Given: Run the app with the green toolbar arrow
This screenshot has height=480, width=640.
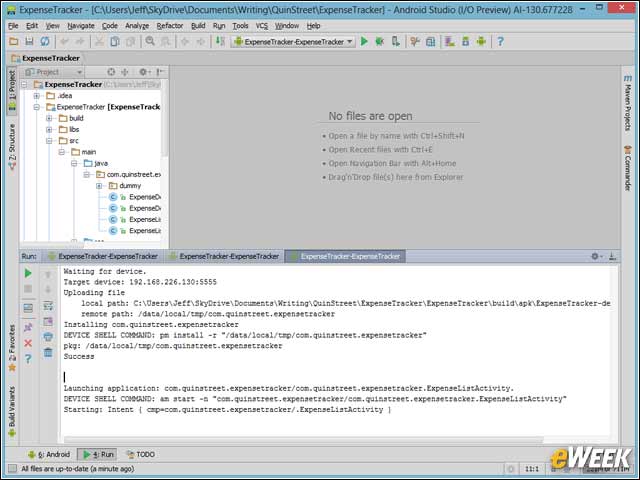Looking at the screenshot, I should click(364, 42).
